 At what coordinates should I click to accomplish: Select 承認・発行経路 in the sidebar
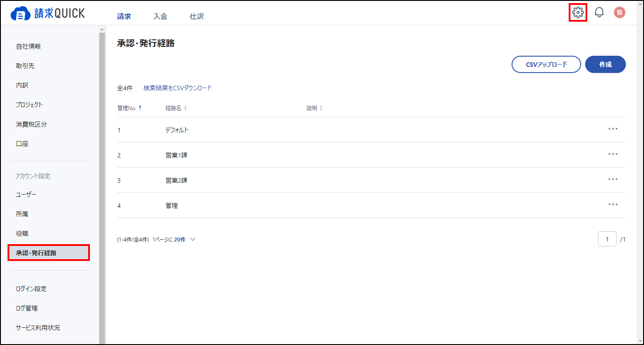click(x=49, y=253)
